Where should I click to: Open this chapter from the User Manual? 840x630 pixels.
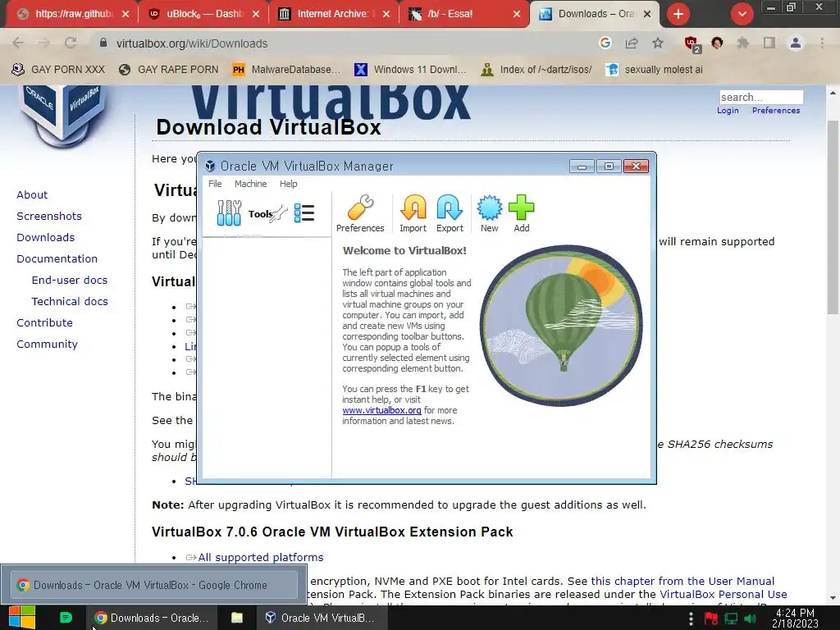point(682,582)
